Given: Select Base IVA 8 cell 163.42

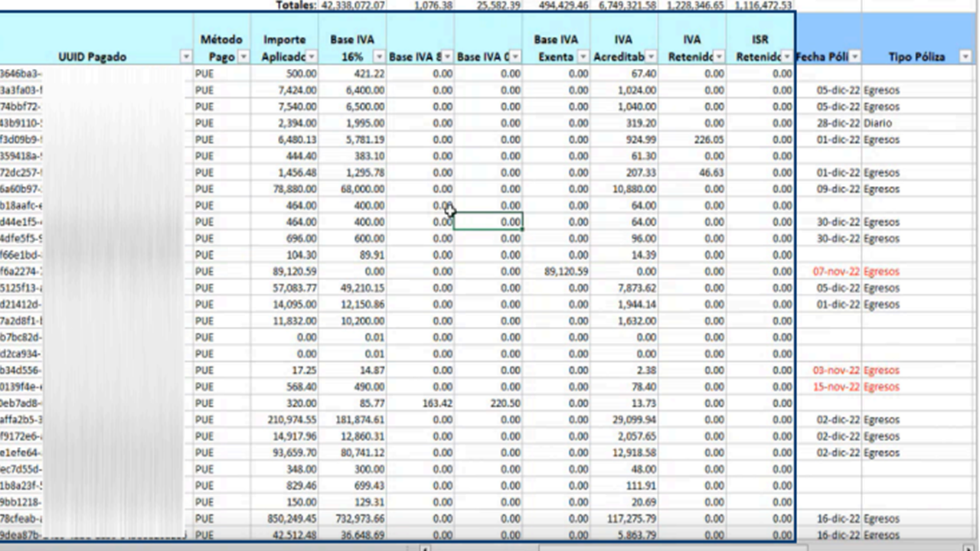Looking at the screenshot, I should (x=420, y=403).
